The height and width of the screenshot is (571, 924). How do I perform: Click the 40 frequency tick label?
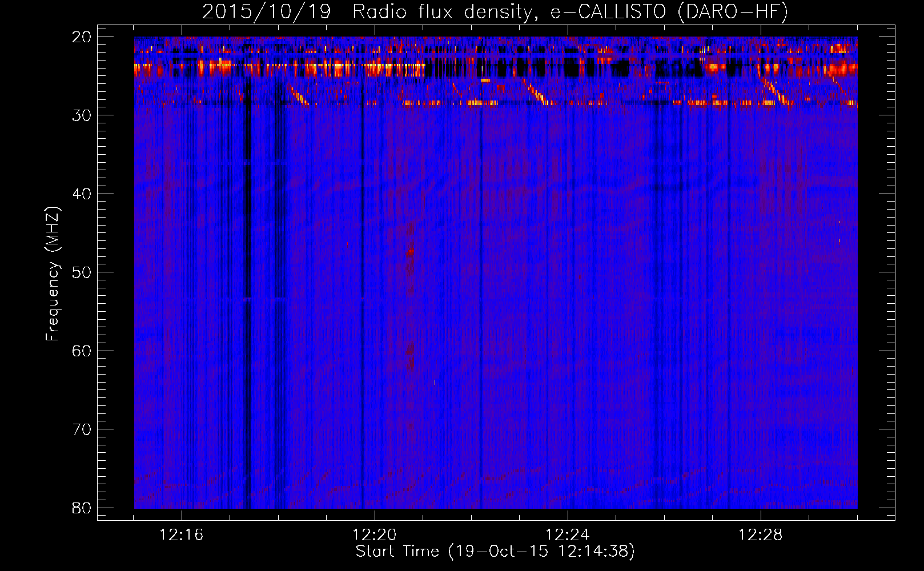(x=82, y=194)
